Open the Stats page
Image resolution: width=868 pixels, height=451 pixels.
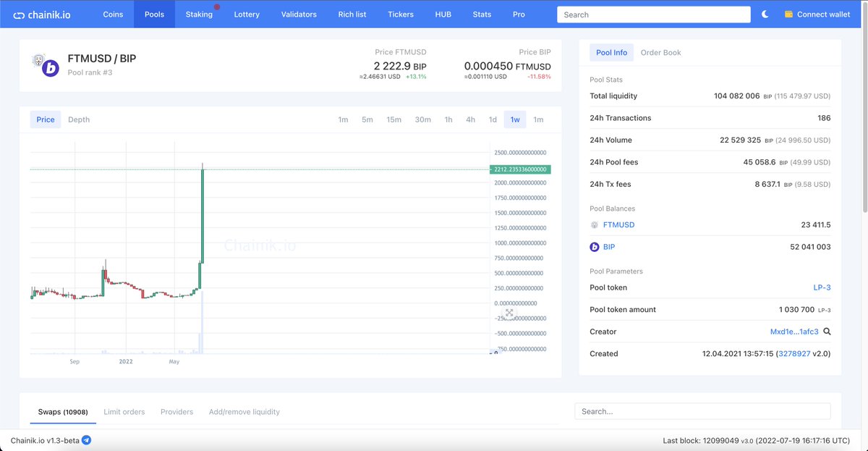pos(482,14)
